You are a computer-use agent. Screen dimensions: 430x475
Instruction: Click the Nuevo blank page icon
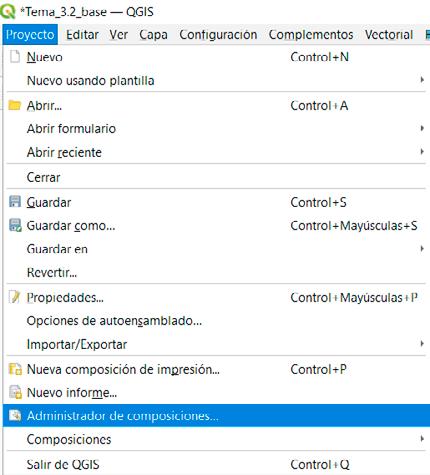pyautogui.click(x=15, y=57)
